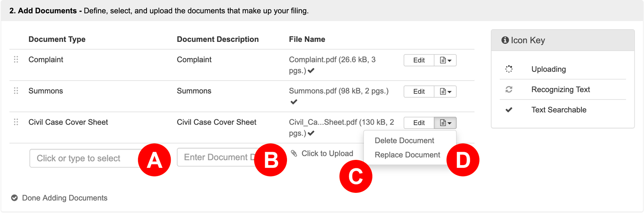Click Civil Case Cover Sheet document type cell
644x213 pixels.
tap(68, 122)
